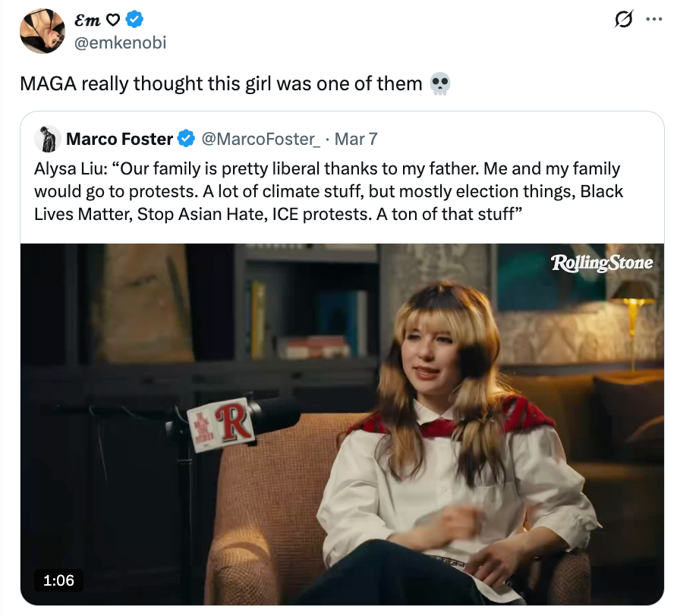Open the Marco Foster display name
The width and height of the screenshot is (680, 616).
coord(120,139)
